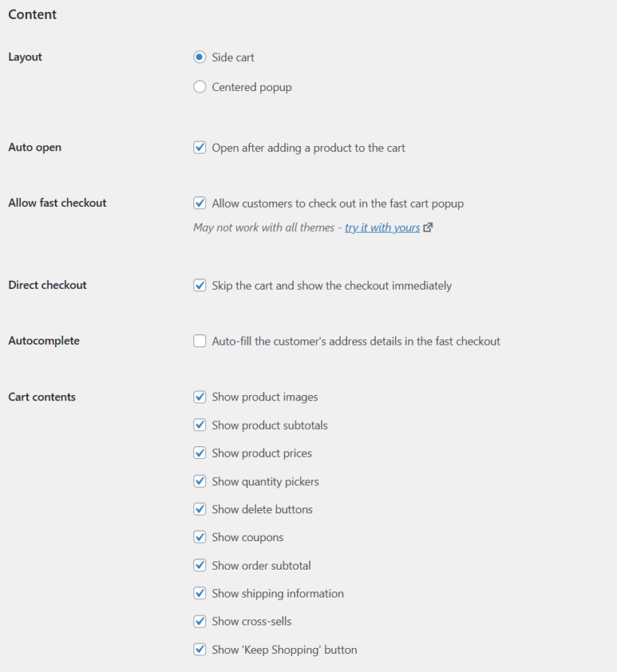Disable 'Show coupons'

click(199, 537)
